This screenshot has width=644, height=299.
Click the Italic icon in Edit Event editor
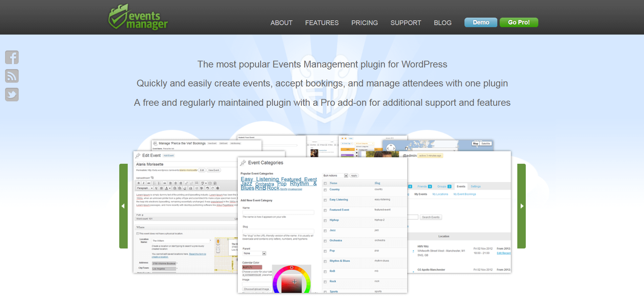tap(144, 183)
